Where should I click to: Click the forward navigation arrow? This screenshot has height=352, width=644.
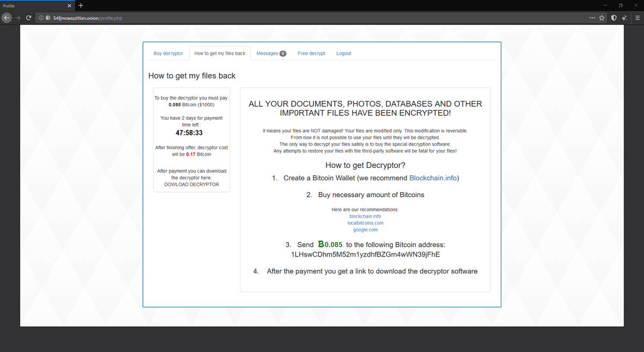click(x=17, y=18)
